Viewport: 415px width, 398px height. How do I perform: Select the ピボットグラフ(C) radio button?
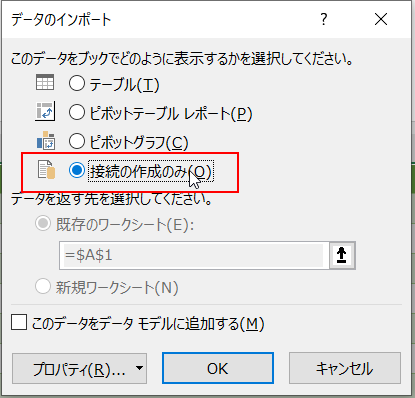tap(77, 141)
